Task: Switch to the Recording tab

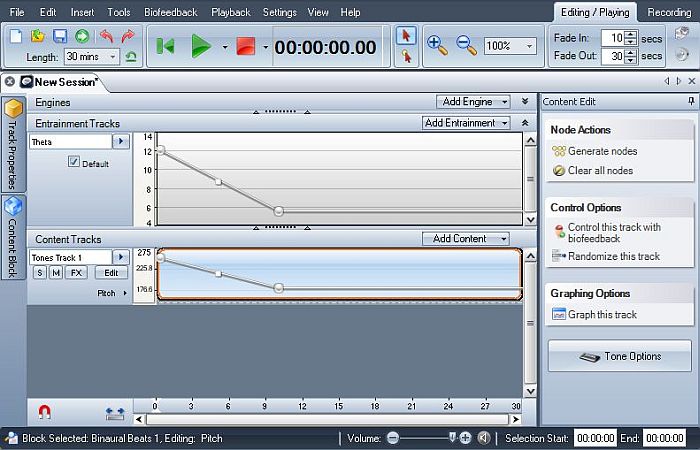Action: coord(669,12)
